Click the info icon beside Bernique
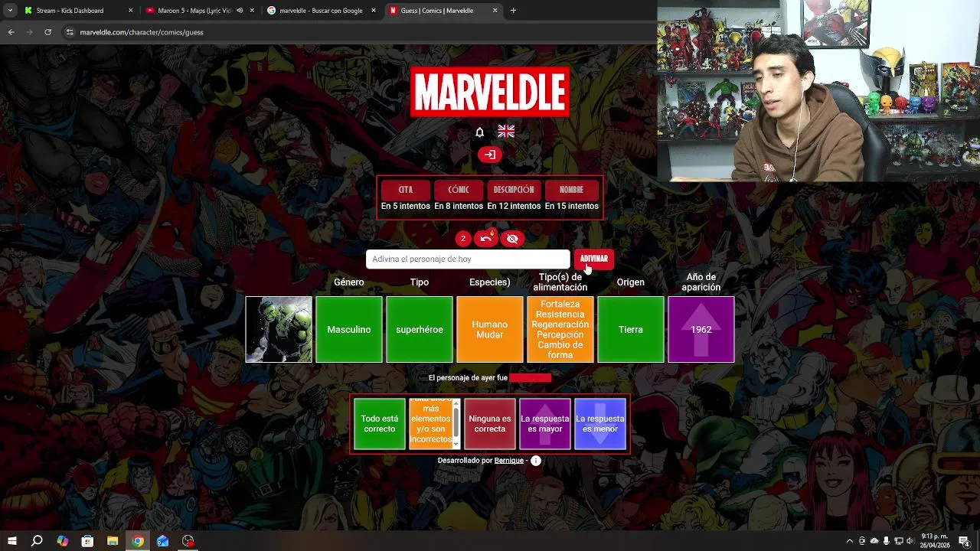980x551 pixels. 536,461
